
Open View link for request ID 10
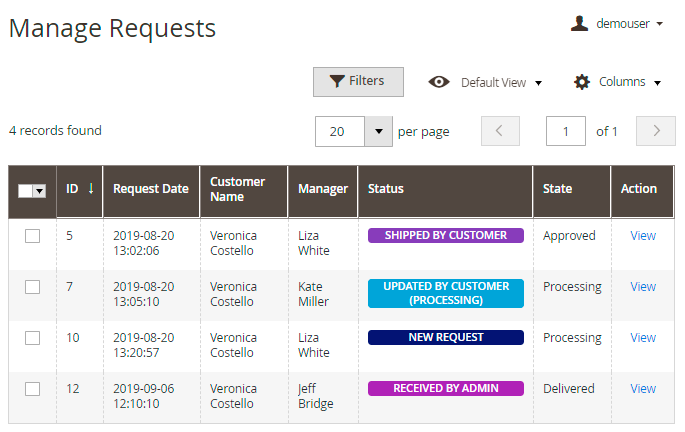643,338
